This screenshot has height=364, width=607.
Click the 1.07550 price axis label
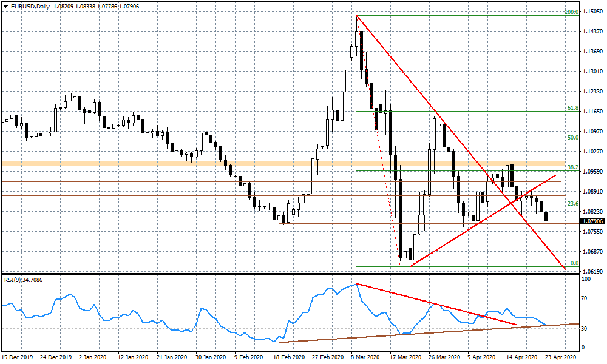tap(592, 231)
